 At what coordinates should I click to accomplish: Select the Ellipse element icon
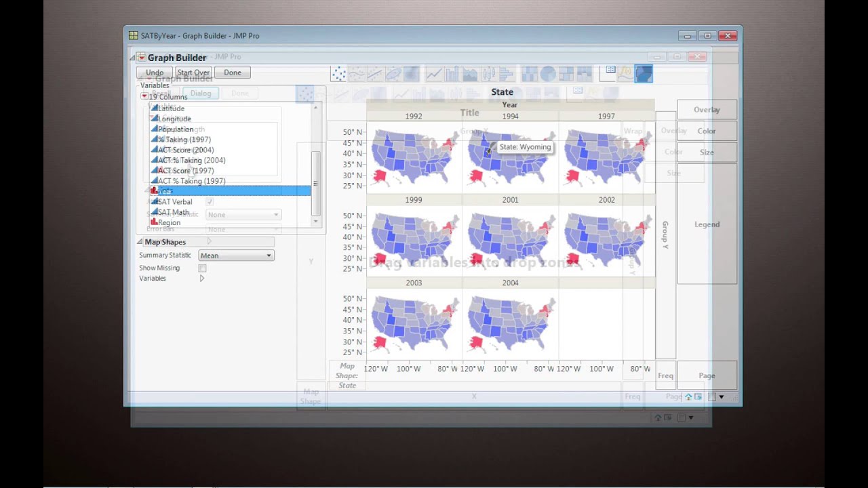[393, 74]
